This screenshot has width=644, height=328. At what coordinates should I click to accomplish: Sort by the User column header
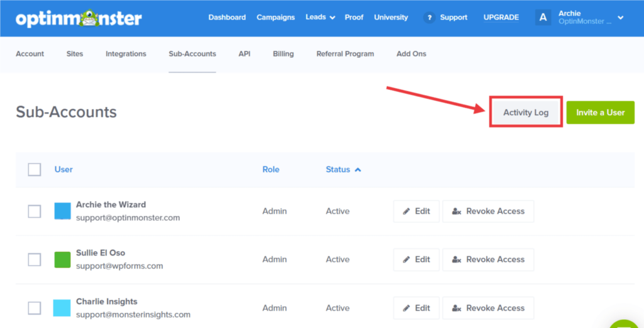(x=64, y=169)
